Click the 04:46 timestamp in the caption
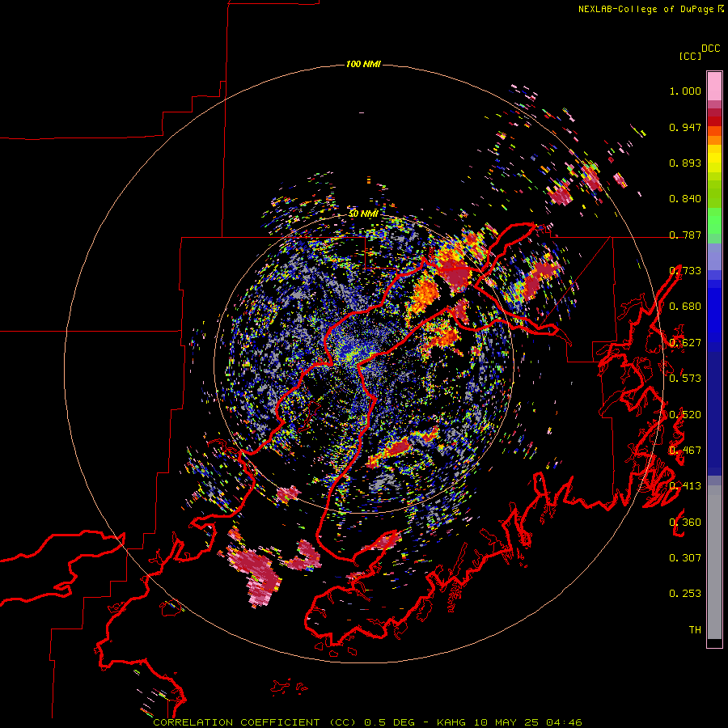Viewport: 728px width, 728px height. click(564, 722)
